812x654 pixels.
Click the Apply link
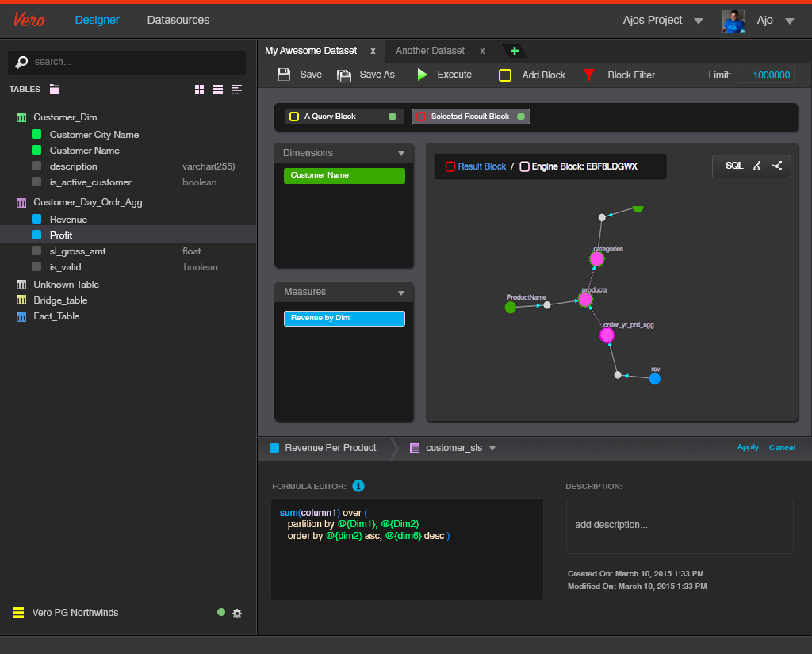[748, 447]
